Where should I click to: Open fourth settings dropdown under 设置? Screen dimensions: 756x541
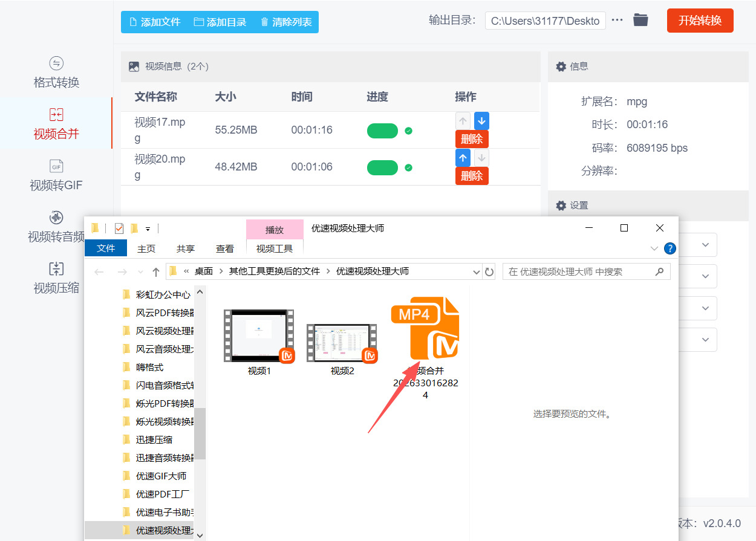705,340
